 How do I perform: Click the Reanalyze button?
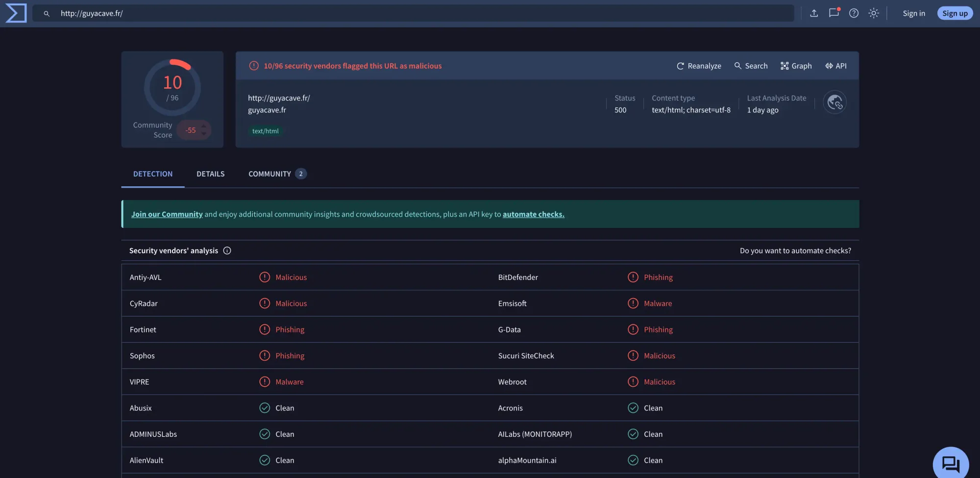[x=699, y=66]
